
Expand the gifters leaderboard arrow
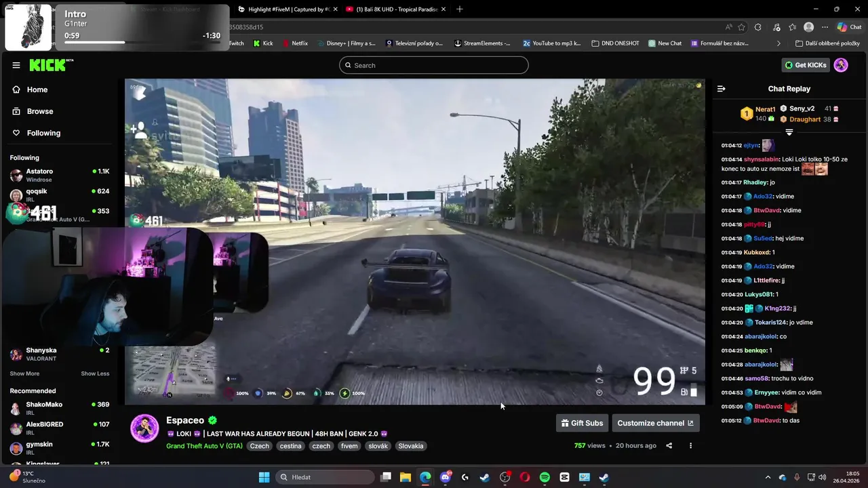pos(789,132)
